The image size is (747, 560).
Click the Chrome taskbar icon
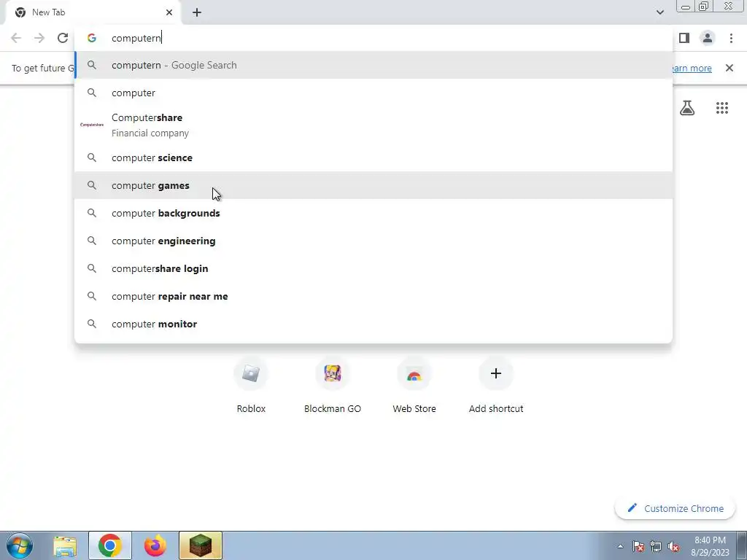click(110, 545)
